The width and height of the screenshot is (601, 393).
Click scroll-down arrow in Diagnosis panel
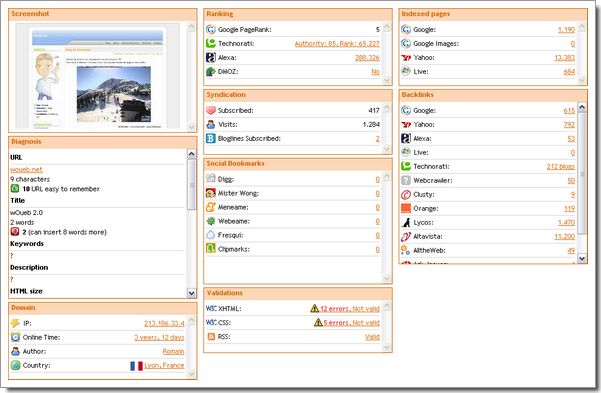[192, 293]
